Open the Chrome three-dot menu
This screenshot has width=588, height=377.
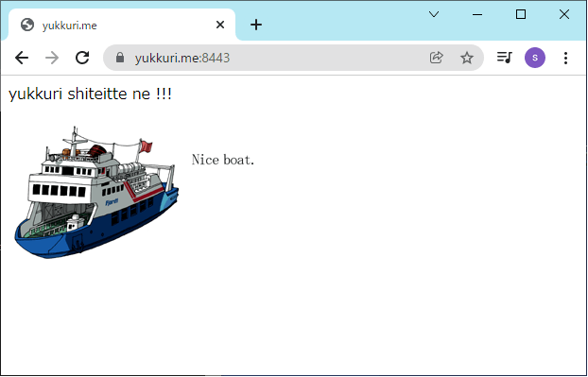(x=565, y=58)
